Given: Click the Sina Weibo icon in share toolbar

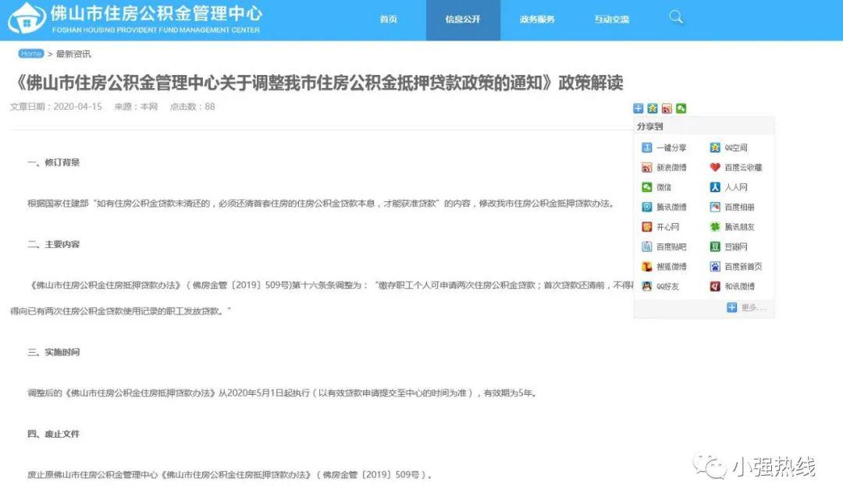Looking at the screenshot, I should pyautogui.click(x=667, y=108).
